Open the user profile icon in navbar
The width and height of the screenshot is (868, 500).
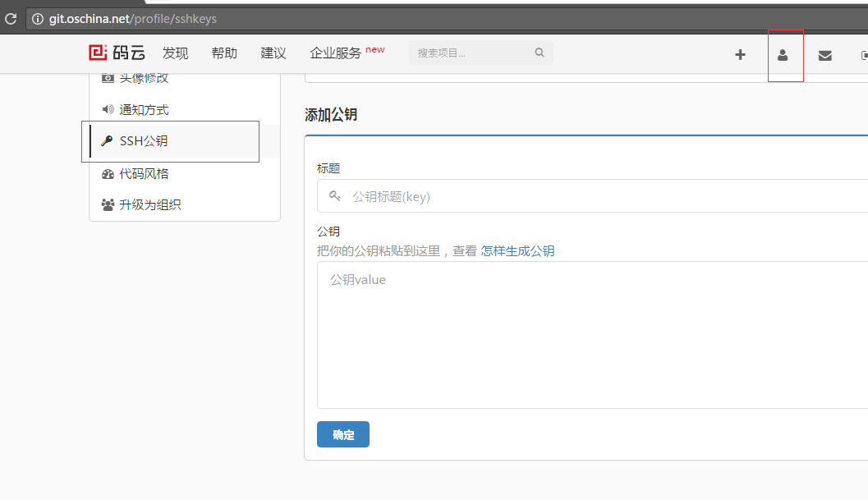pyautogui.click(x=783, y=55)
